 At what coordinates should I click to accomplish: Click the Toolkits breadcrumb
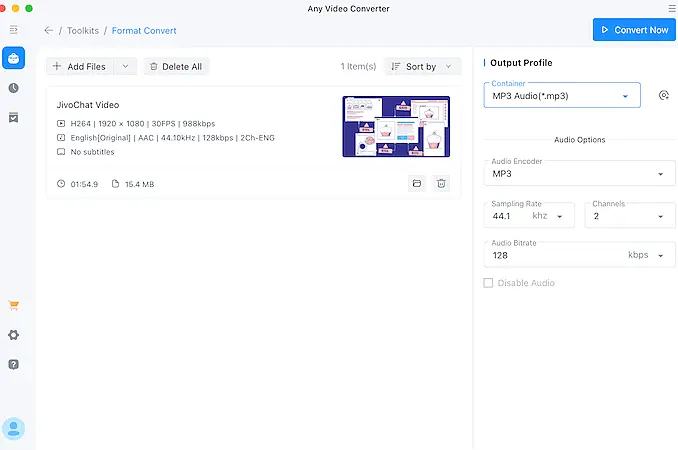(x=84, y=31)
